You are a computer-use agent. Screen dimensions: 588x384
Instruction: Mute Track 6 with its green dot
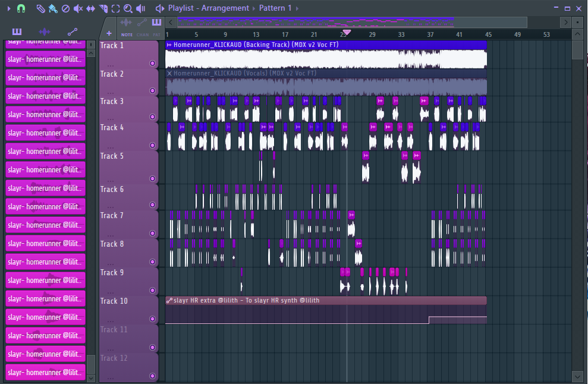coord(152,204)
